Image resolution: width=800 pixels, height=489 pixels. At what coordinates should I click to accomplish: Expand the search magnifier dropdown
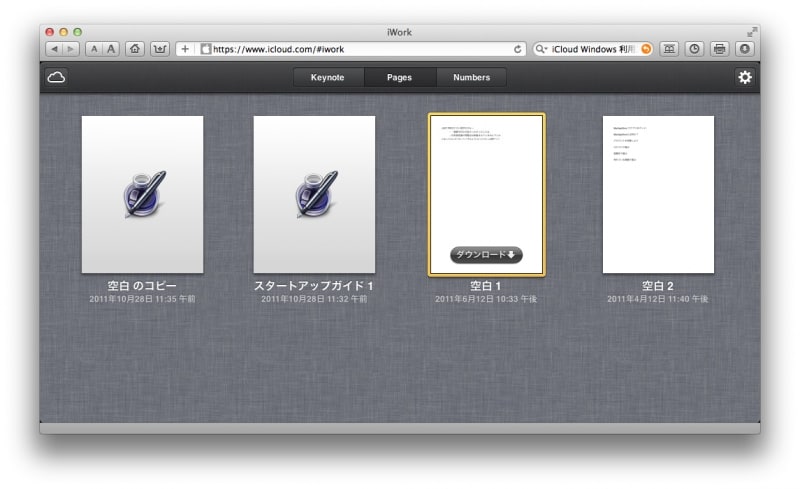[541, 49]
